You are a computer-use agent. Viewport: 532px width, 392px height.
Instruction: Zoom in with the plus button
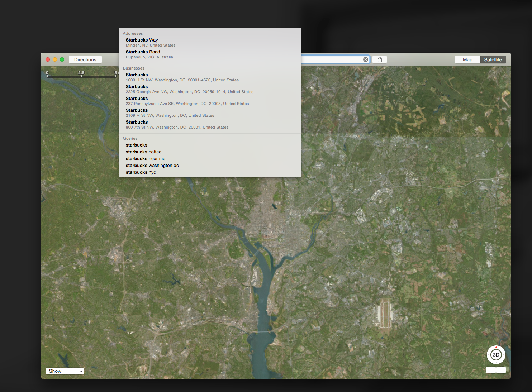coord(501,370)
